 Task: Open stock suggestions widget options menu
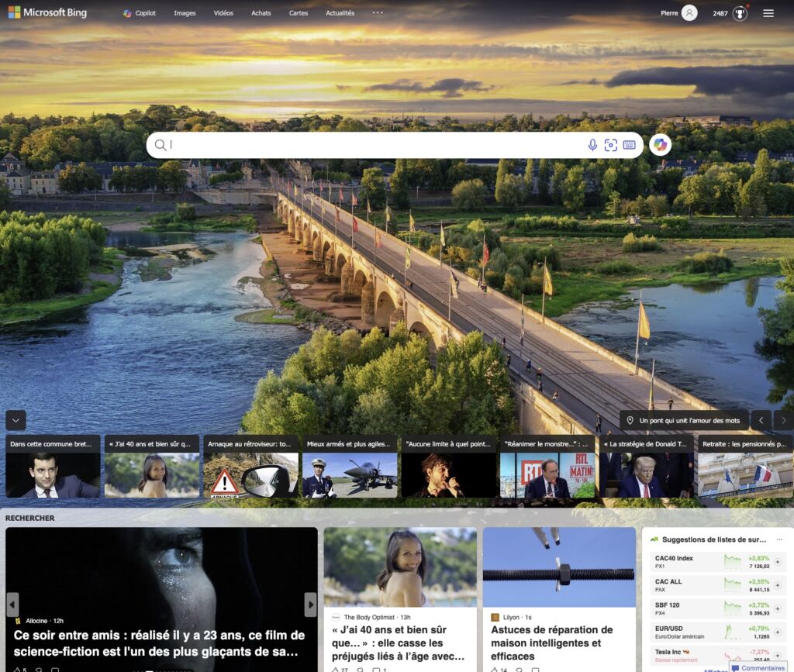point(780,539)
